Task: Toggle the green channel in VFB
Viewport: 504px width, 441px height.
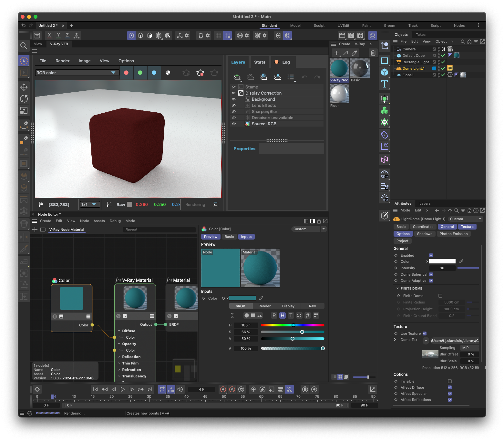Action: point(140,73)
